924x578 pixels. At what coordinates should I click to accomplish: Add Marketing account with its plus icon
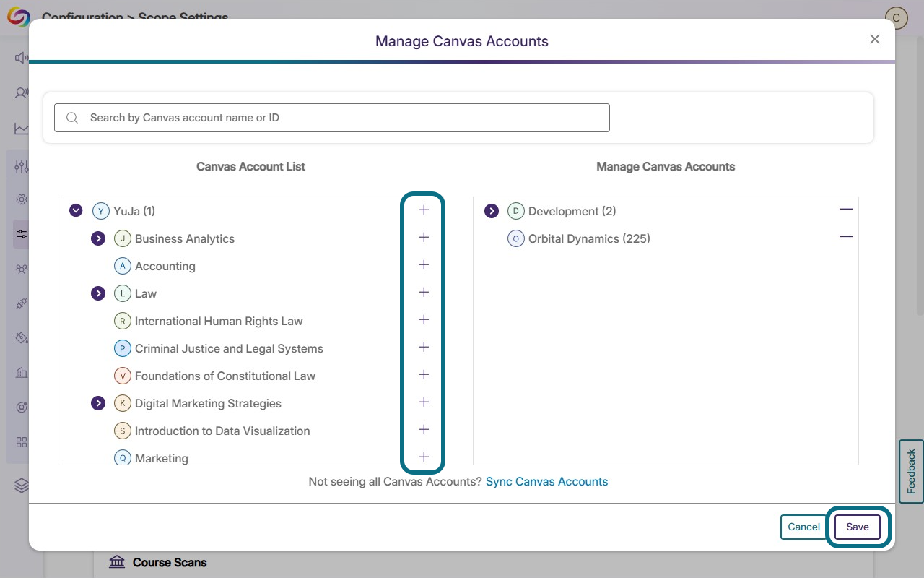[x=424, y=457]
